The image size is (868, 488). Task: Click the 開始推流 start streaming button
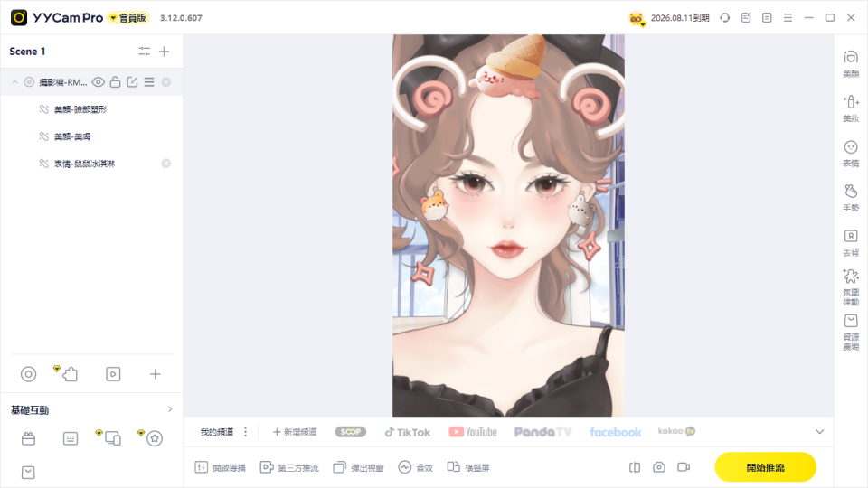(765, 467)
